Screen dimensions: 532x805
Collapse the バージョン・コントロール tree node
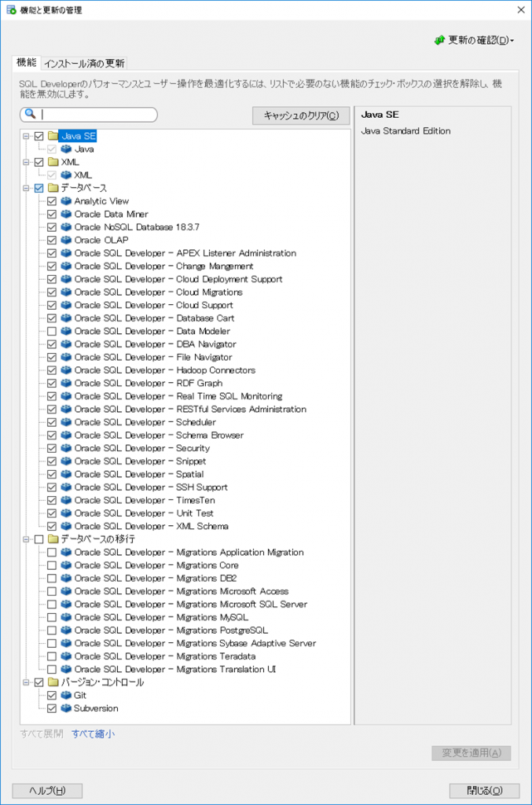click(x=26, y=682)
